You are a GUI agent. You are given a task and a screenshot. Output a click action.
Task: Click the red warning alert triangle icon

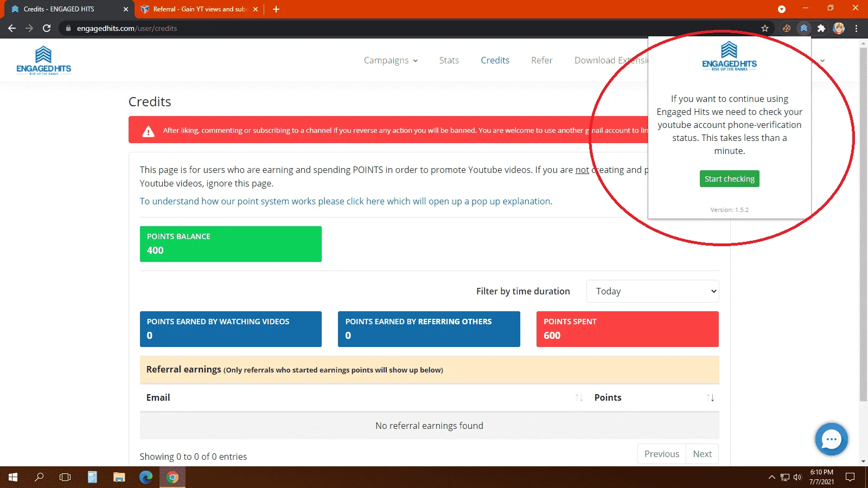tap(148, 131)
